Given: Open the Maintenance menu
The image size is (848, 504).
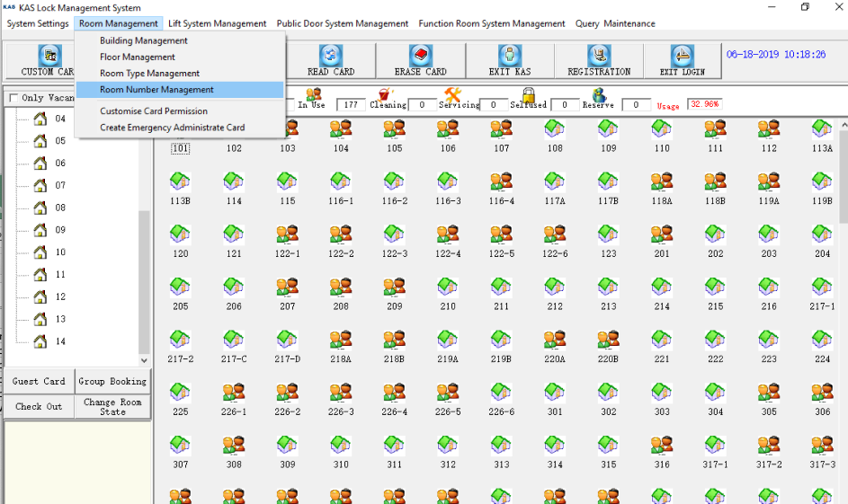Looking at the screenshot, I should click(x=629, y=23).
